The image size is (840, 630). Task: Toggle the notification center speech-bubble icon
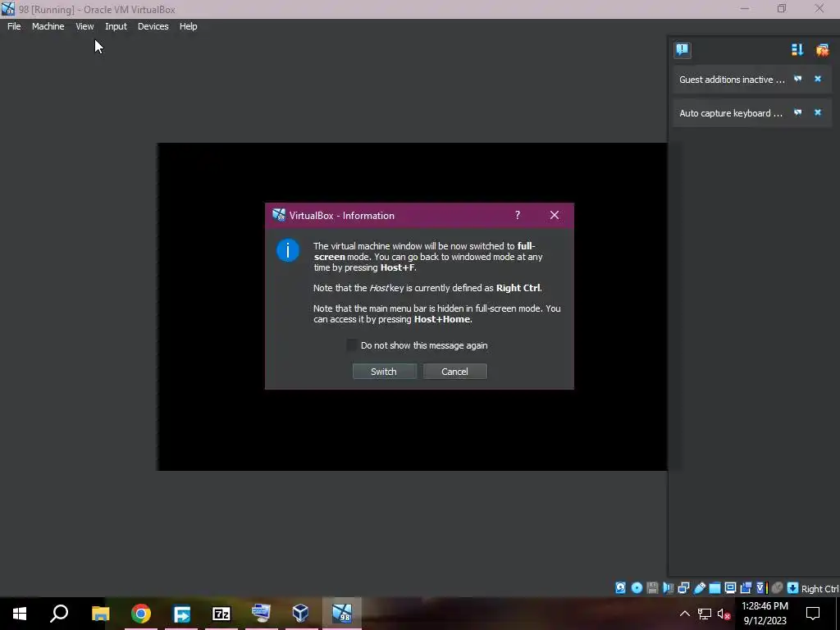pyautogui.click(x=682, y=50)
